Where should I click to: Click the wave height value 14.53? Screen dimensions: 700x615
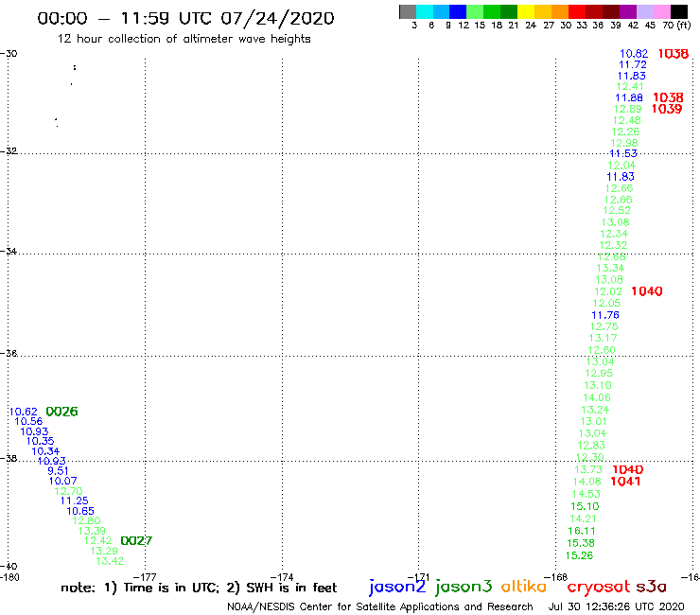586,495
